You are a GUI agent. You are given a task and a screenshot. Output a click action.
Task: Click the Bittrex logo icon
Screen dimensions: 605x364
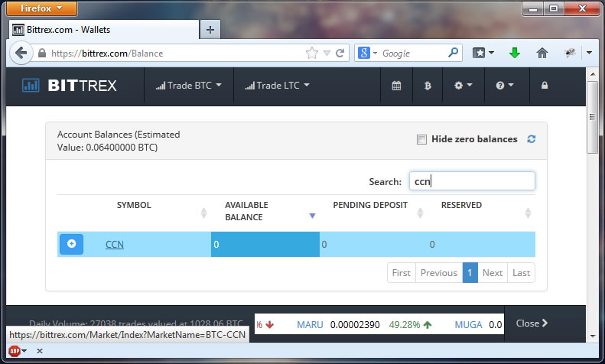pyautogui.click(x=31, y=85)
